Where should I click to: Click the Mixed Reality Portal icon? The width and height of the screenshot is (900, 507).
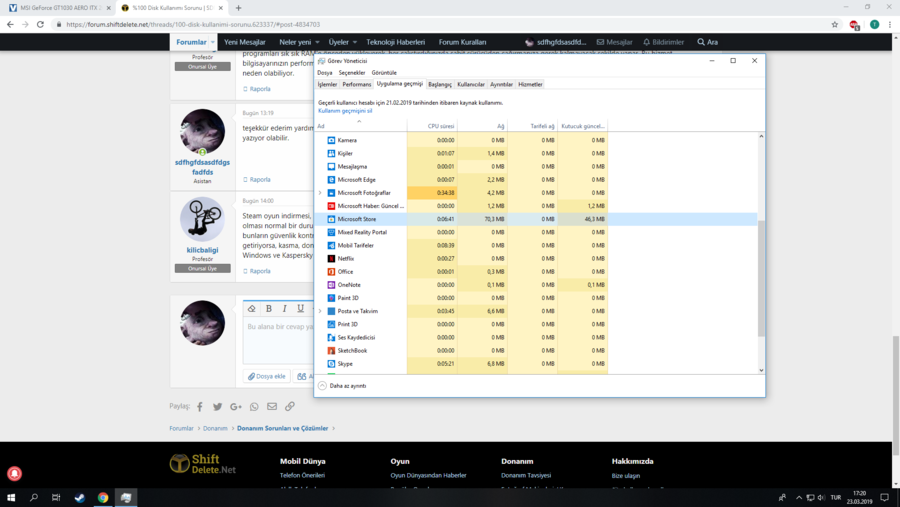click(331, 233)
